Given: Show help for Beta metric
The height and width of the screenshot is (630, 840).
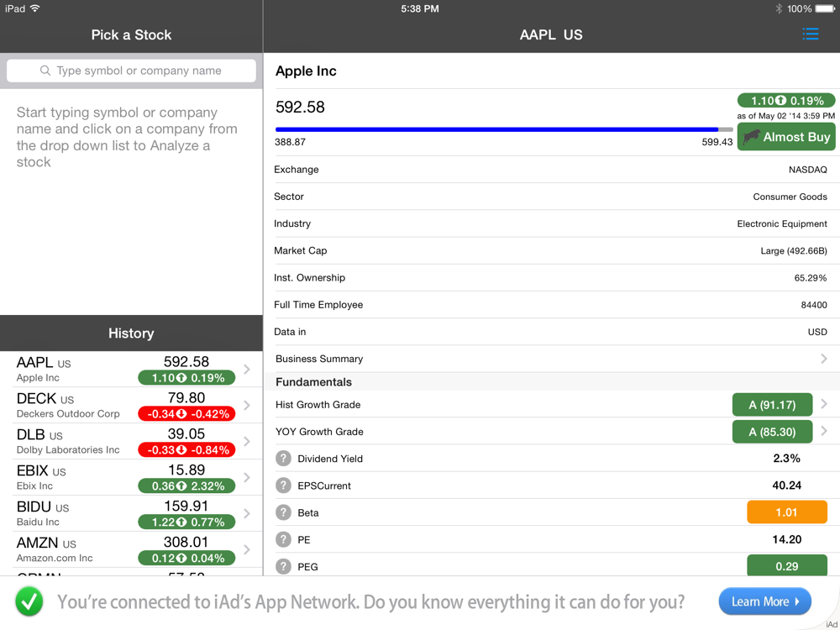Looking at the screenshot, I should coord(284,512).
